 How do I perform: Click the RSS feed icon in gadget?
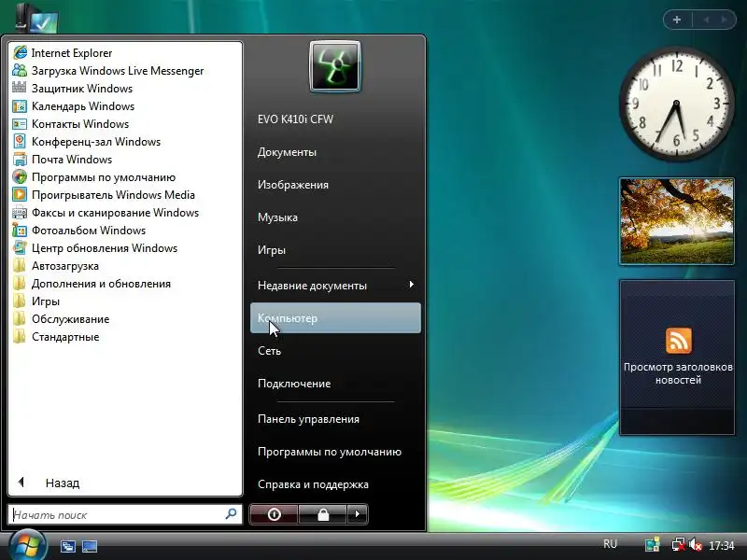pyautogui.click(x=679, y=341)
